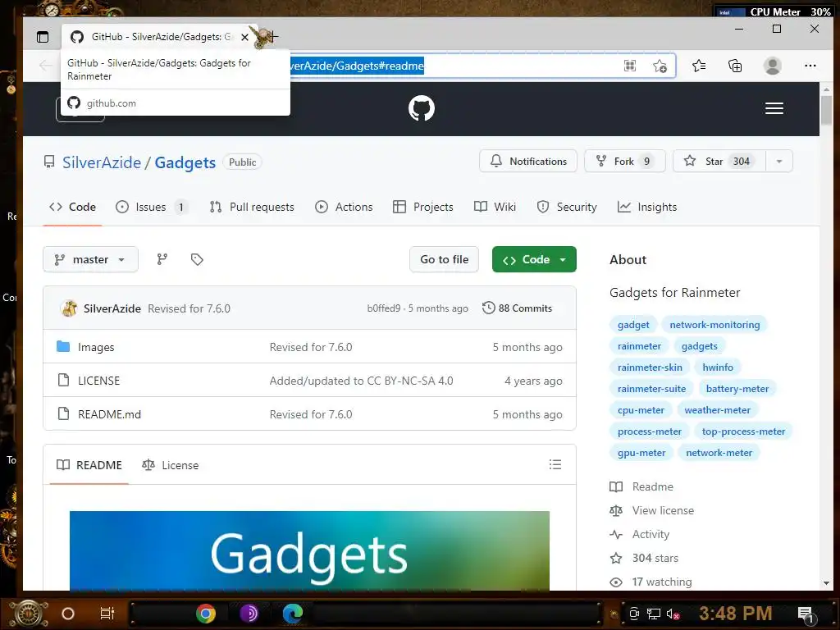Switch to the Code tab
This screenshot has height=630, width=840.
click(x=72, y=208)
